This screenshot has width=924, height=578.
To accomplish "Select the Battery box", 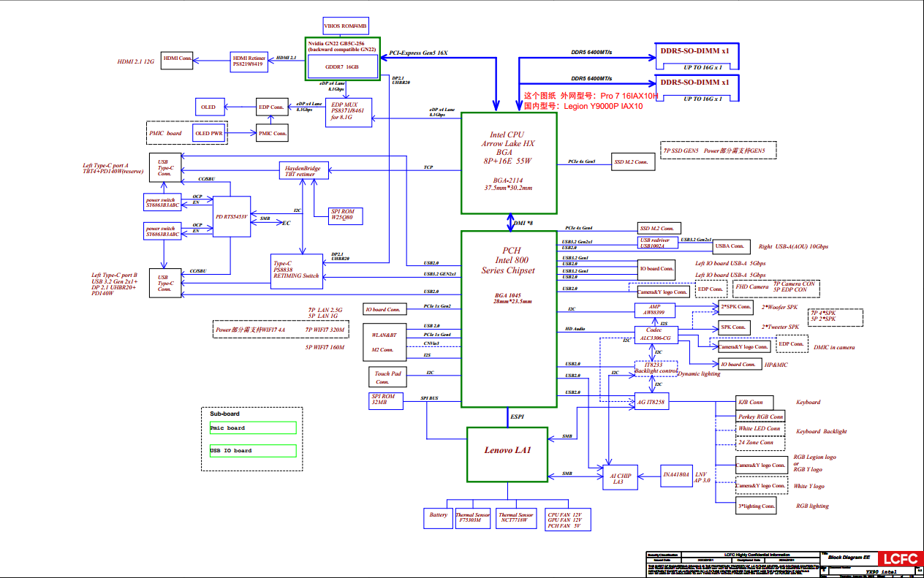I will click(x=439, y=518).
